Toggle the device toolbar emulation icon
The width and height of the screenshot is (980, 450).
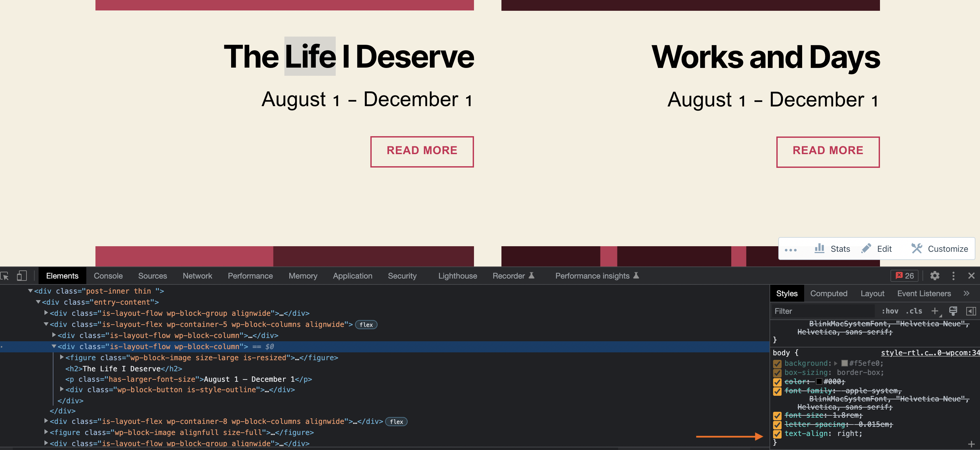[21, 276]
